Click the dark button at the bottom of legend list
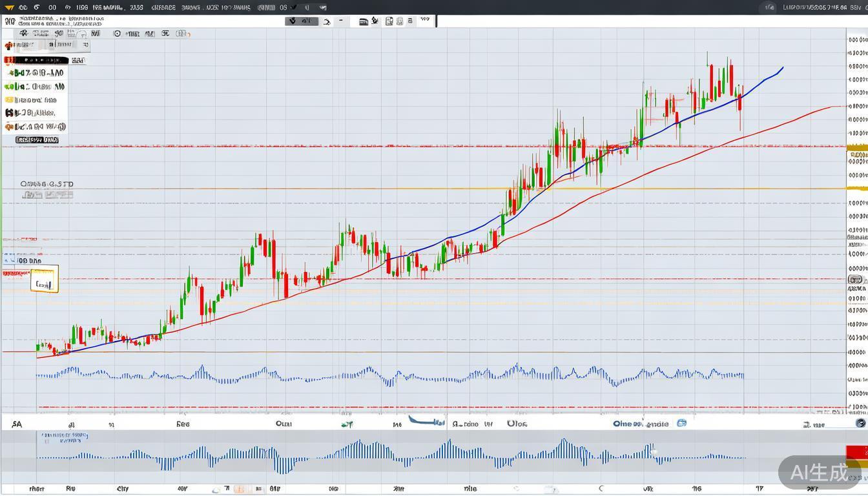Screen dimensions: 868x496 point(37,139)
